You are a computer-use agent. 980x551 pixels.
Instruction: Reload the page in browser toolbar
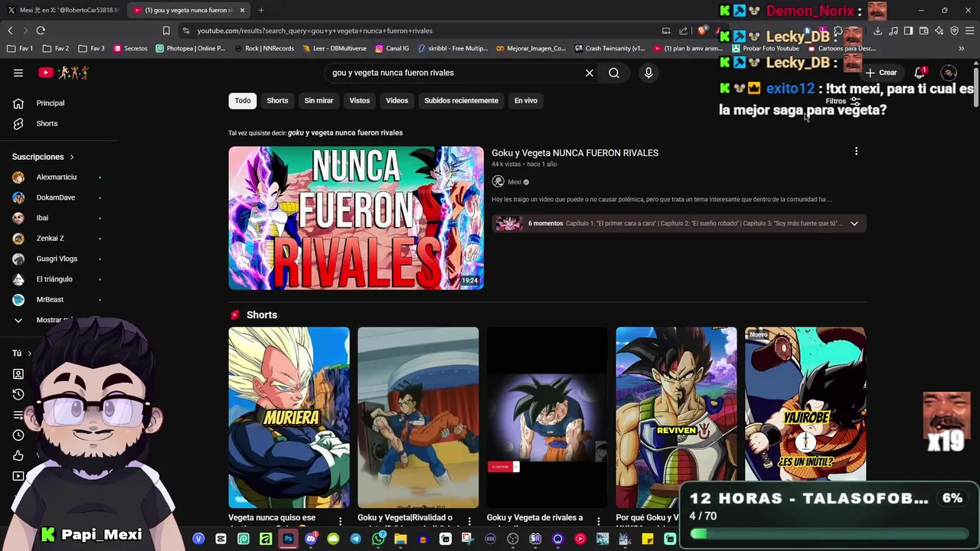tap(41, 31)
